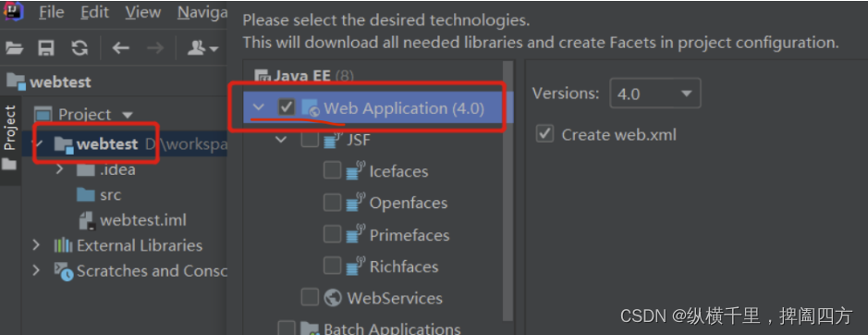868x335 pixels.
Task: Open the Project view selector dropdown
Action: click(83, 115)
